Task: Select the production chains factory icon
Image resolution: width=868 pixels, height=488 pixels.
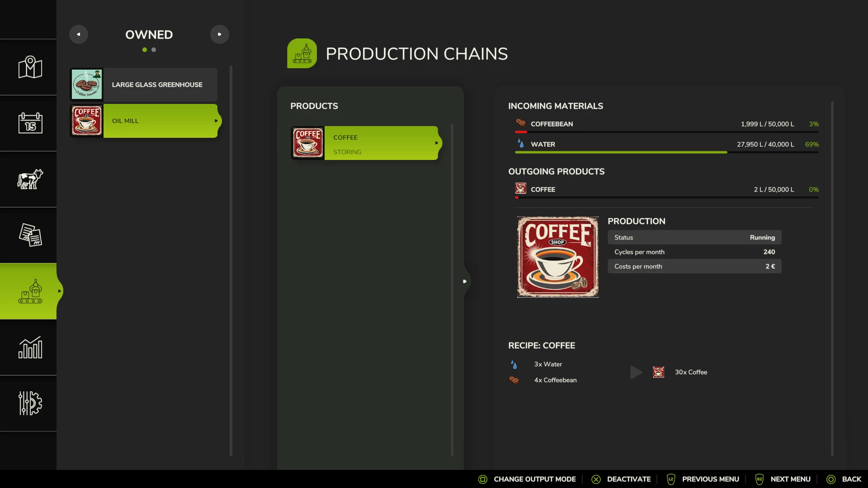Action: [x=30, y=291]
